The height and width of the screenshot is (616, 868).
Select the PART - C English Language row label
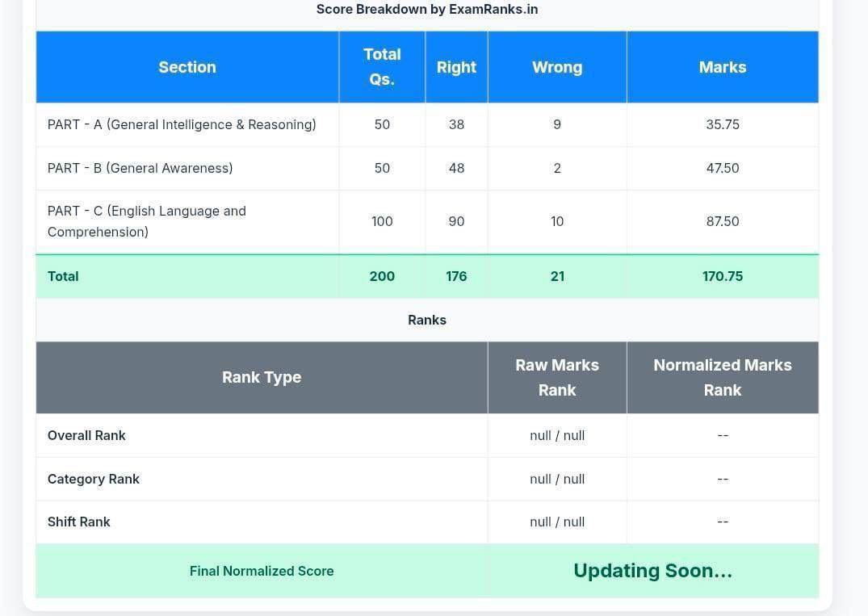[x=147, y=221]
